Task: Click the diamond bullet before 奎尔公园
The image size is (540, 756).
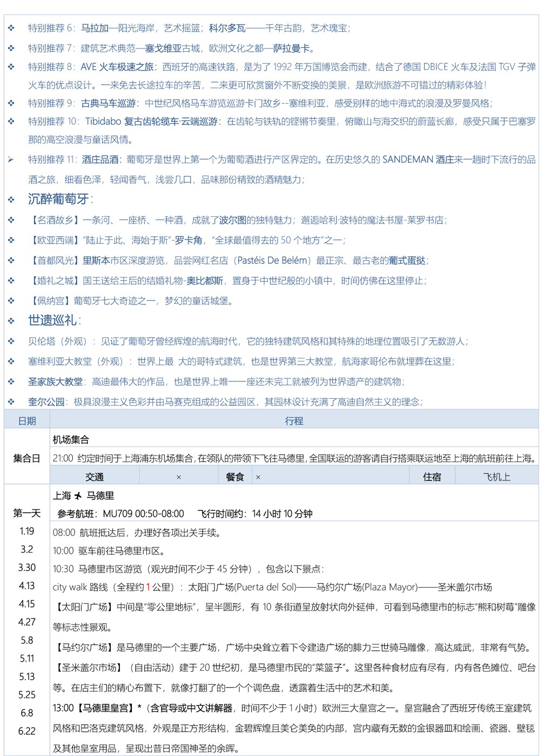Action: [11, 401]
